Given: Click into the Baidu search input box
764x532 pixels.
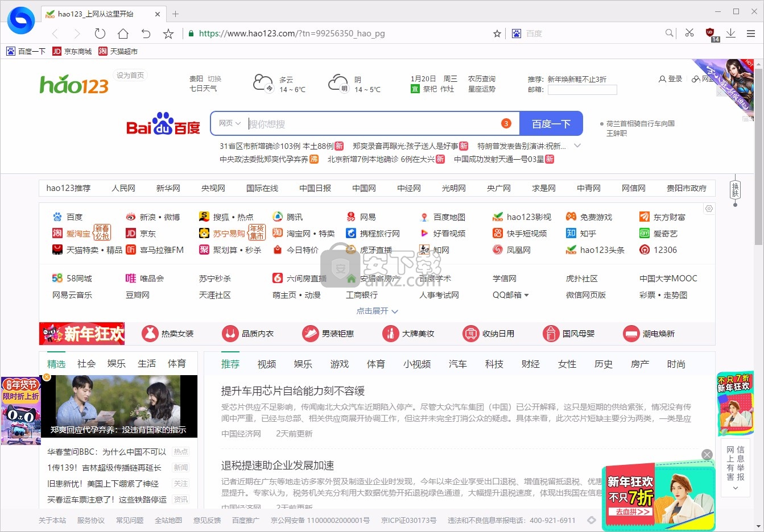Looking at the screenshot, I should click(373, 123).
